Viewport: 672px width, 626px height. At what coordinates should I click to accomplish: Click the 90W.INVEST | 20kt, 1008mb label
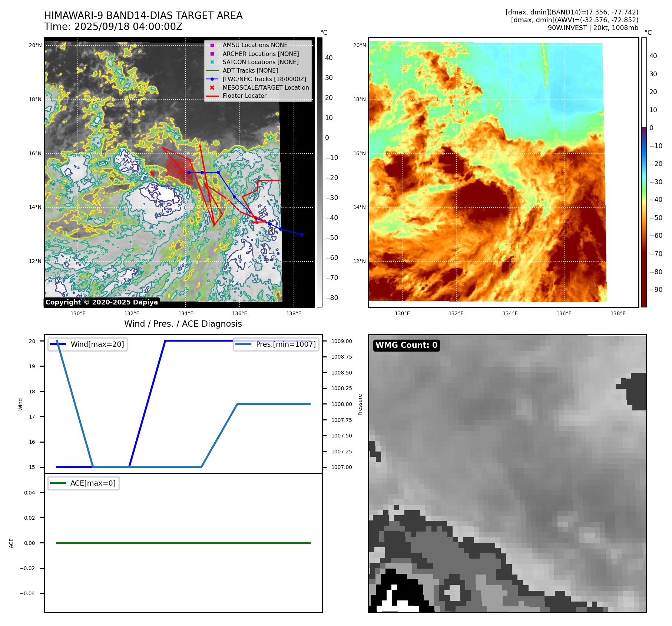(593, 28)
